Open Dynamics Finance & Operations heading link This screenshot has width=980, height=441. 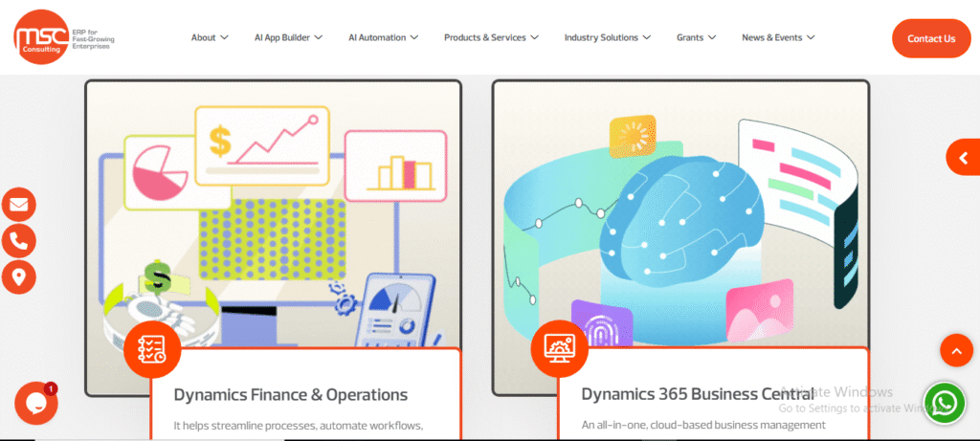(291, 394)
